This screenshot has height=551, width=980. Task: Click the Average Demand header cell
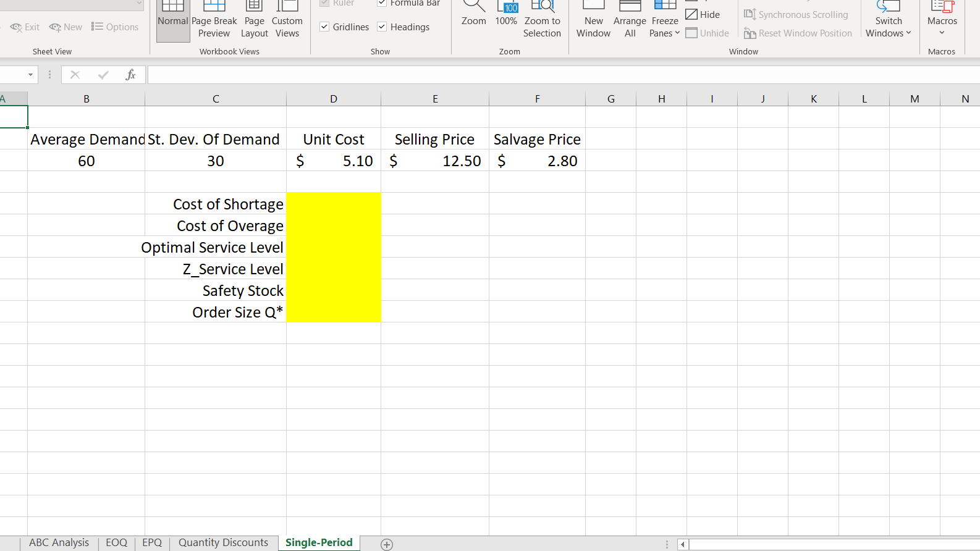(87, 138)
